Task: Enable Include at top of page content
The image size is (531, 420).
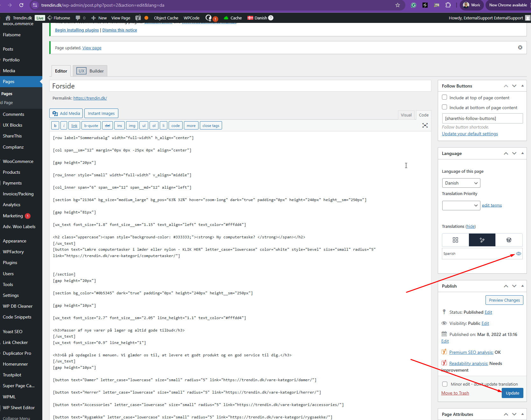Action: [444, 97]
